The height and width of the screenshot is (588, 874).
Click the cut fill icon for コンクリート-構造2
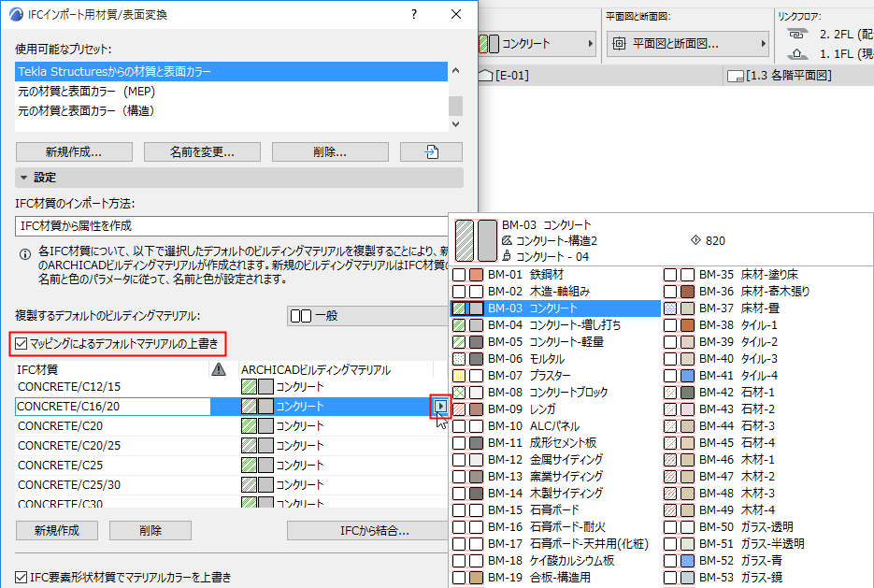coord(507,240)
